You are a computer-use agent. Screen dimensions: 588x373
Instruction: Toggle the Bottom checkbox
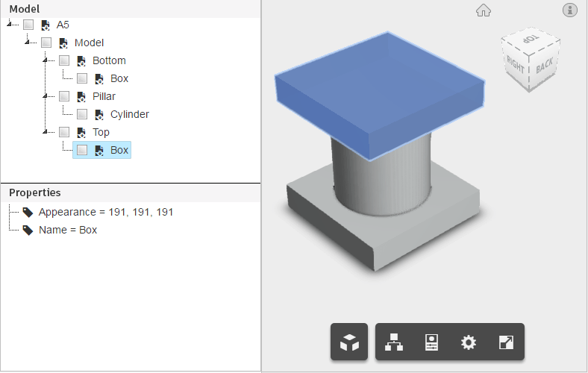tap(64, 60)
